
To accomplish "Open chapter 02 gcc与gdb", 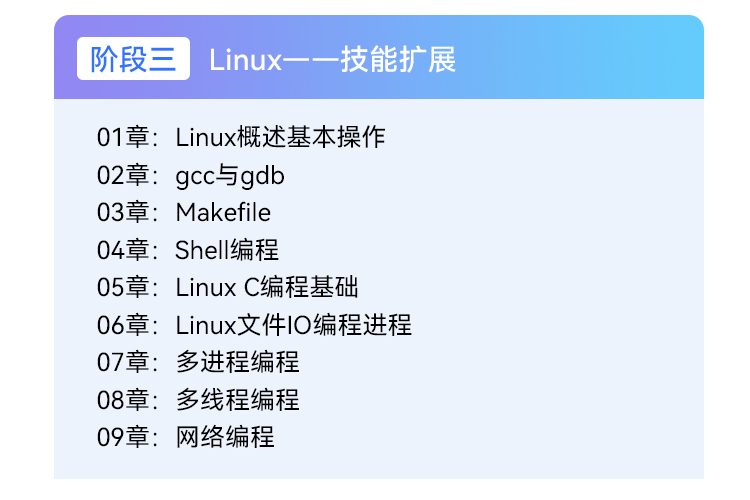I will [191, 175].
